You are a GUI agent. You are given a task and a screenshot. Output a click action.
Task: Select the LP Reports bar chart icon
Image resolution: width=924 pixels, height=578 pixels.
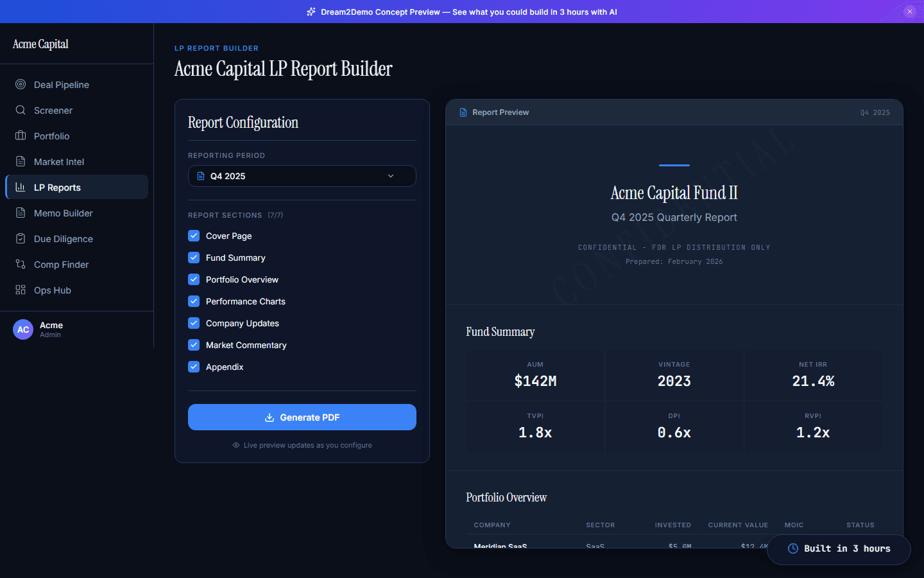click(x=20, y=187)
